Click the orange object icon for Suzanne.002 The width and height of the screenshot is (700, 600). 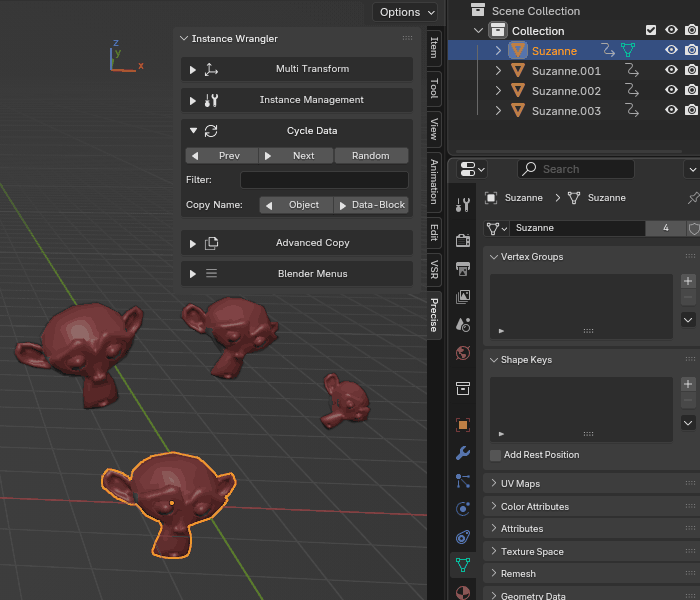coord(517,90)
